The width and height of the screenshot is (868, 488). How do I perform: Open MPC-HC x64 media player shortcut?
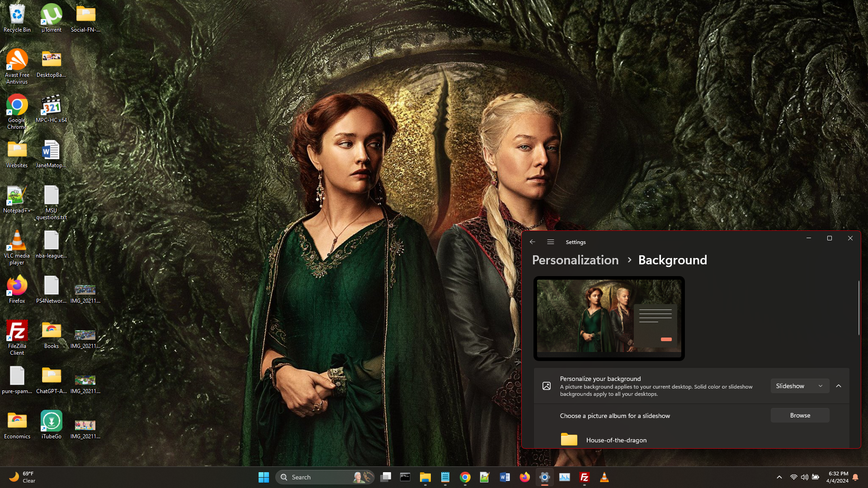point(52,108)
